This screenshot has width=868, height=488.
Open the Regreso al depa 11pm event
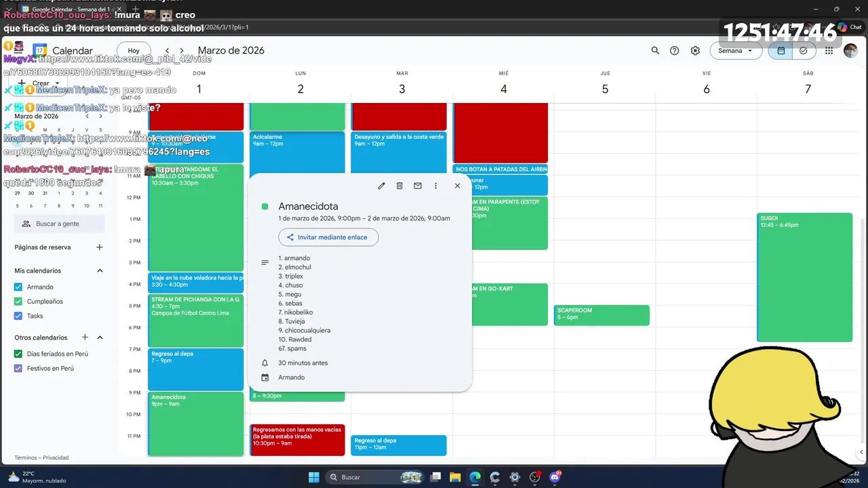pyautogui.click(x=399, y=445)
